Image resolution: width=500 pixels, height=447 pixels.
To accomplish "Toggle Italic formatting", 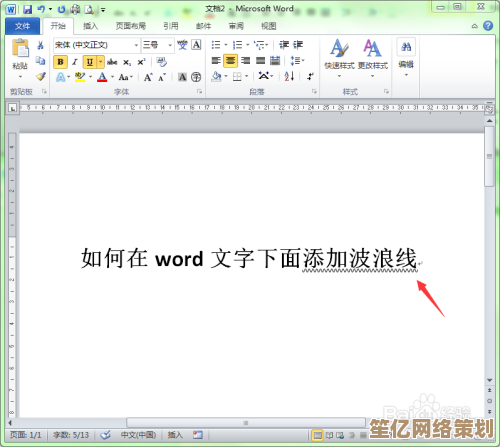I will 75,62.
